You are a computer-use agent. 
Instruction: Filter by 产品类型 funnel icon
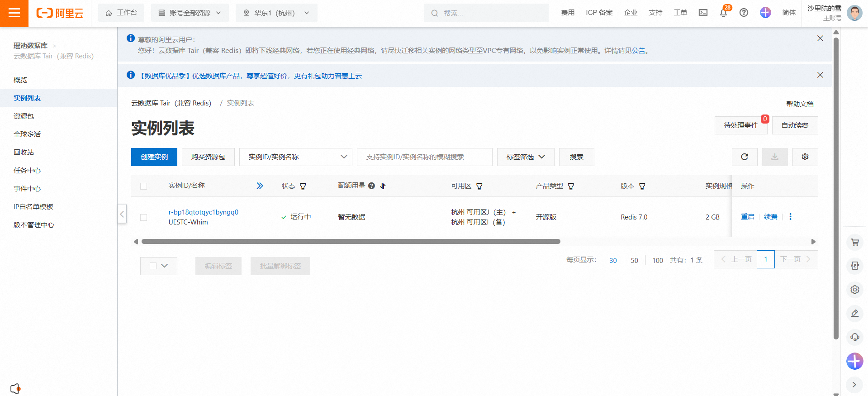click(571, 186)
